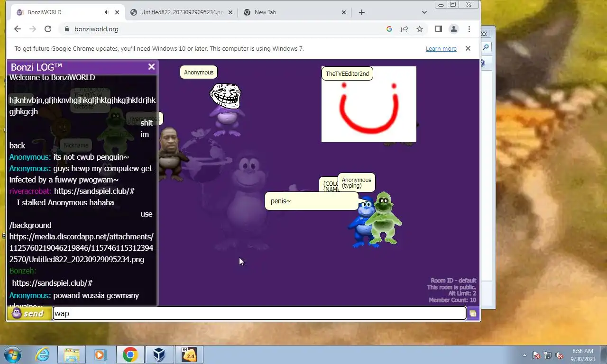Open Chrome's side panel

tap(439, 29)
